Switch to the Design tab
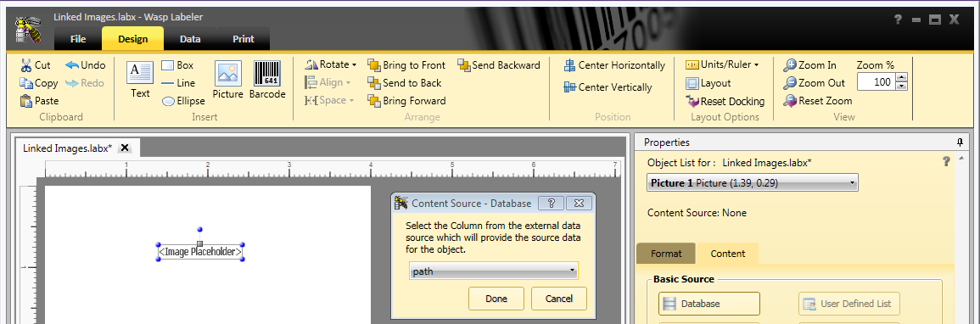The width and height of the screenshot is (980, 324). (133, 39)
